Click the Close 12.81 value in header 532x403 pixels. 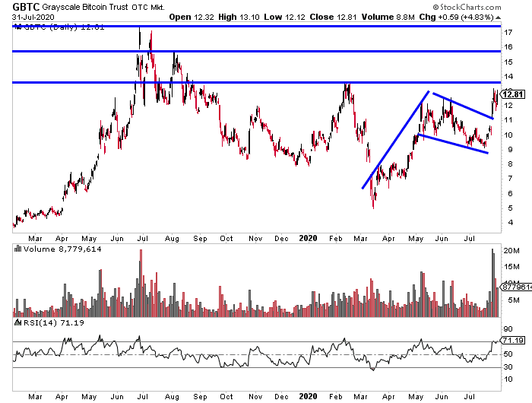333,17
